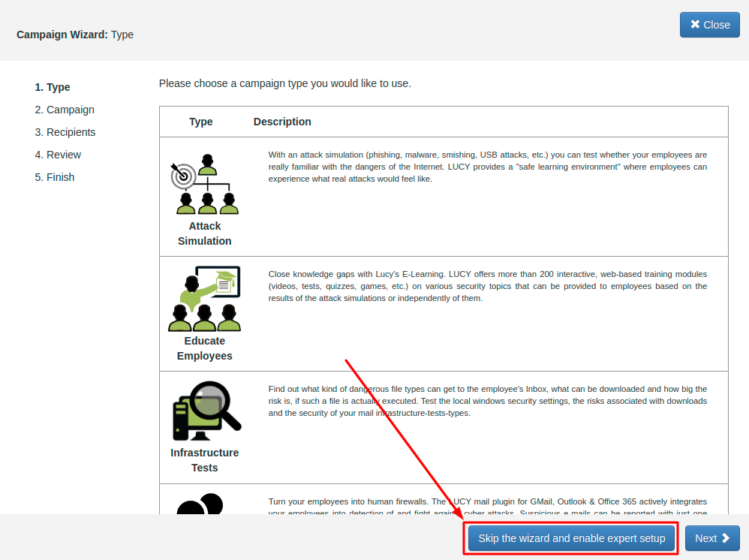The image size is (749, 560).
Task: Switch to step 4. Review
Action: click(x=58, y=155)
